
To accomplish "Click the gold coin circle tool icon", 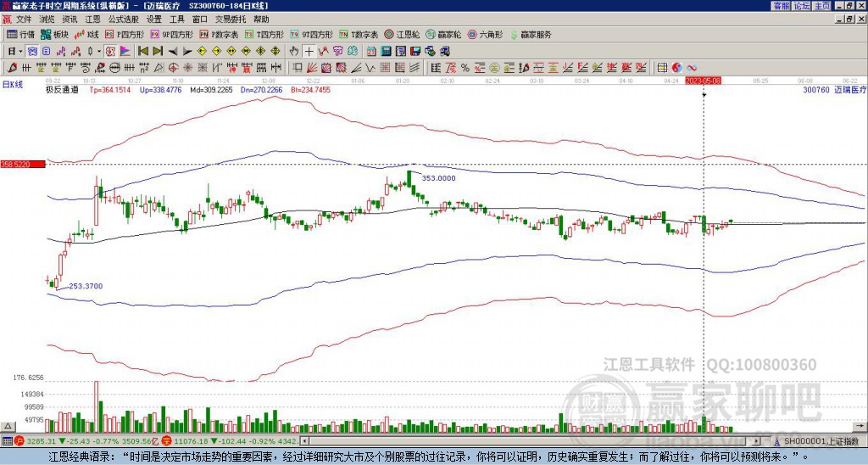I will 494,68.
